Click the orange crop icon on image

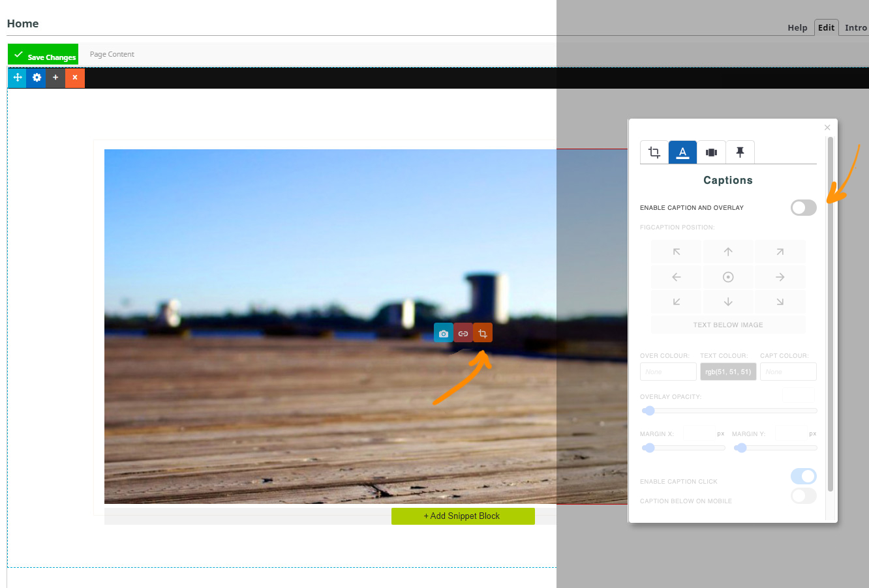483,333
